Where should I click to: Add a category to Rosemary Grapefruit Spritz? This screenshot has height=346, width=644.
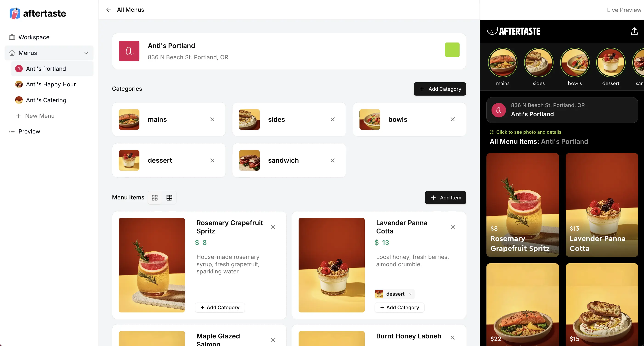pos(220,307)
